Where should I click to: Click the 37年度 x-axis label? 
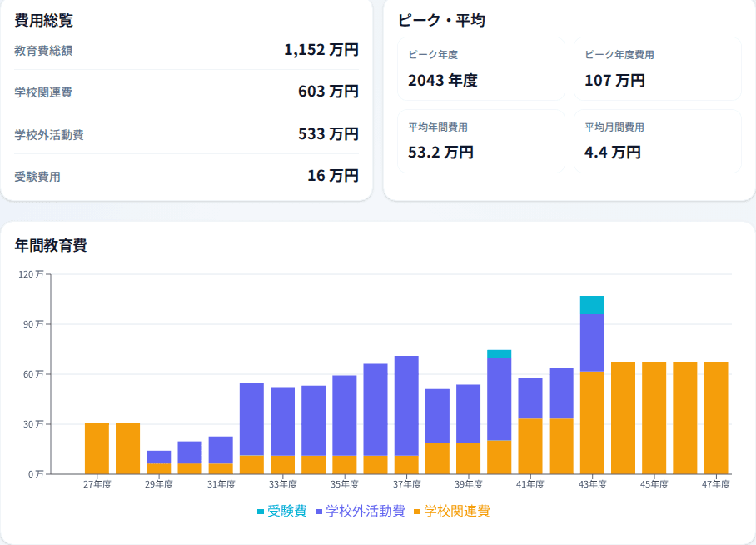pyautogui.click(x=406, y=484)
